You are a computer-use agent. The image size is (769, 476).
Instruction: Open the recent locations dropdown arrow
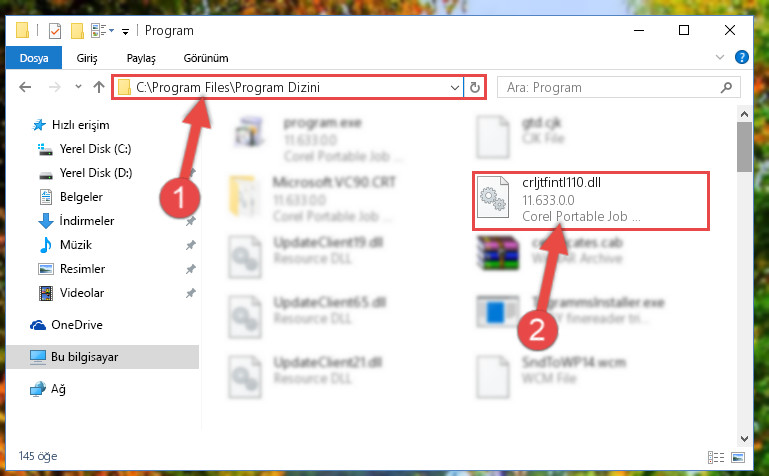78,87
